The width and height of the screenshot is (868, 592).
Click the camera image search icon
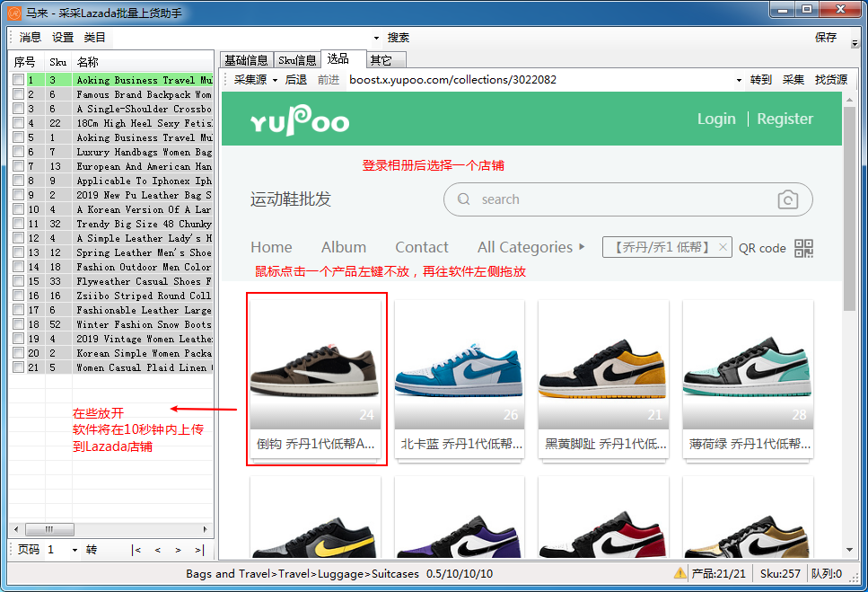(788, 199)
